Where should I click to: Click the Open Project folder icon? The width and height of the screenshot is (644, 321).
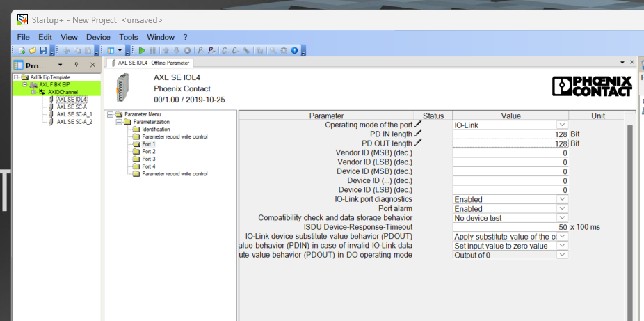33,51
